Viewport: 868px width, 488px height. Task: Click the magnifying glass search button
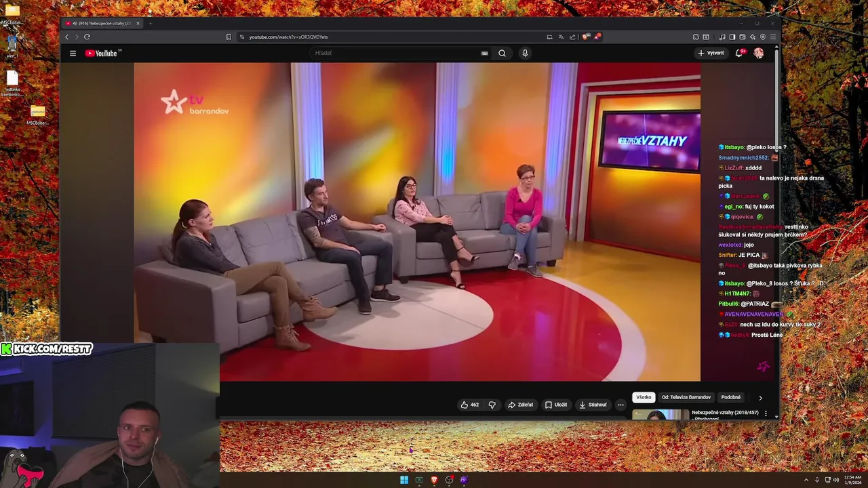[502, 53]
